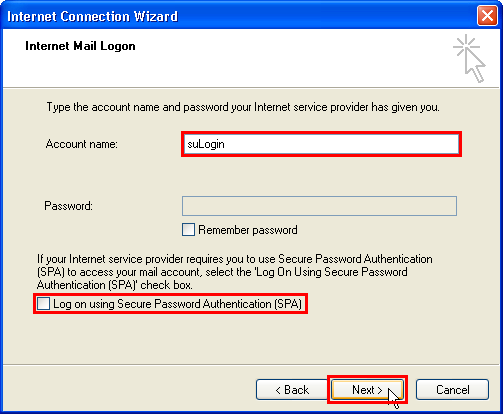The width and height of the screenshot is (503, 414).
Task: Click the SPA explanation paragraph
Action: tap(235, 272)
